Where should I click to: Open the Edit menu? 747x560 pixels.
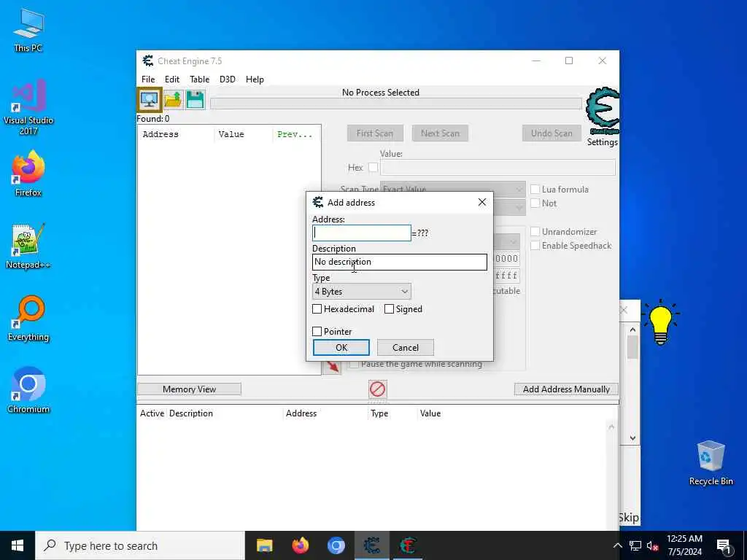pyautogui.click(x=172, y=79)
